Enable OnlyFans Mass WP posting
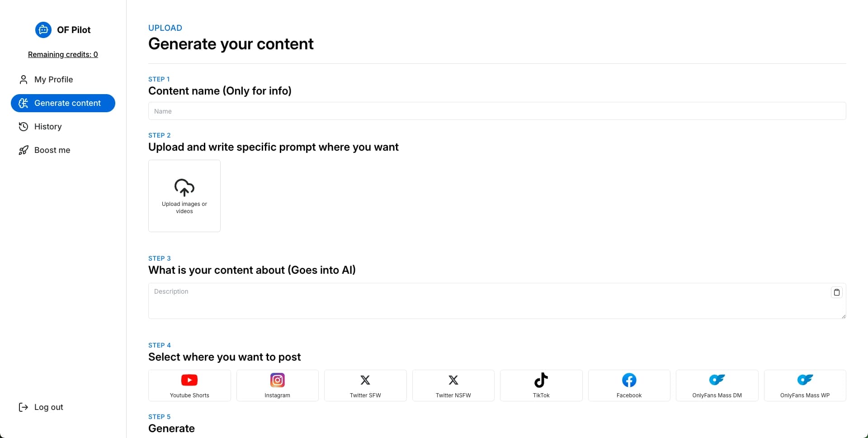Viewport: 868px width, 438px height. click(805, 385)
